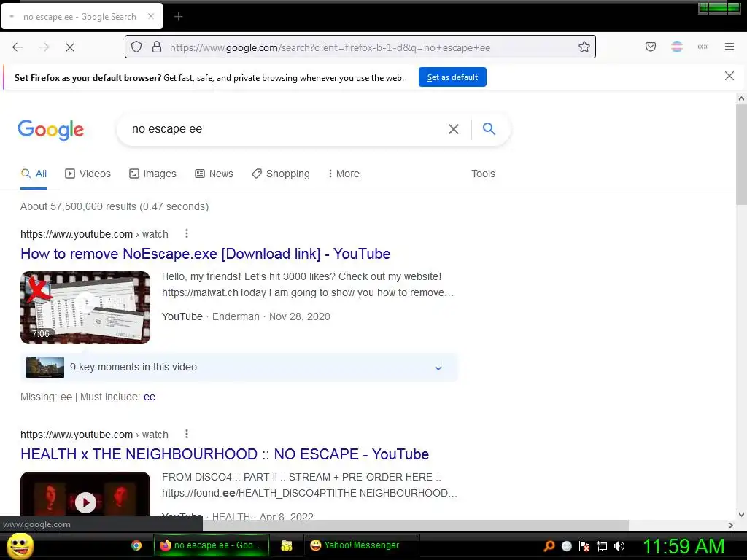Click the Google search magnifier button
Image resolution: width=747 pixels, height=560 pixels.
[x=489, y=128]
